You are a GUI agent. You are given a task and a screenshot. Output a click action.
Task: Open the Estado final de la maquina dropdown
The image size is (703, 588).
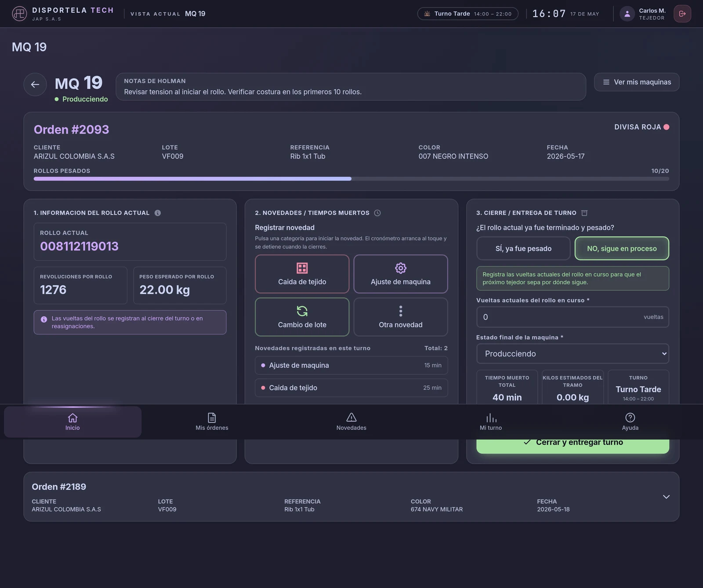tap(573, 354)
